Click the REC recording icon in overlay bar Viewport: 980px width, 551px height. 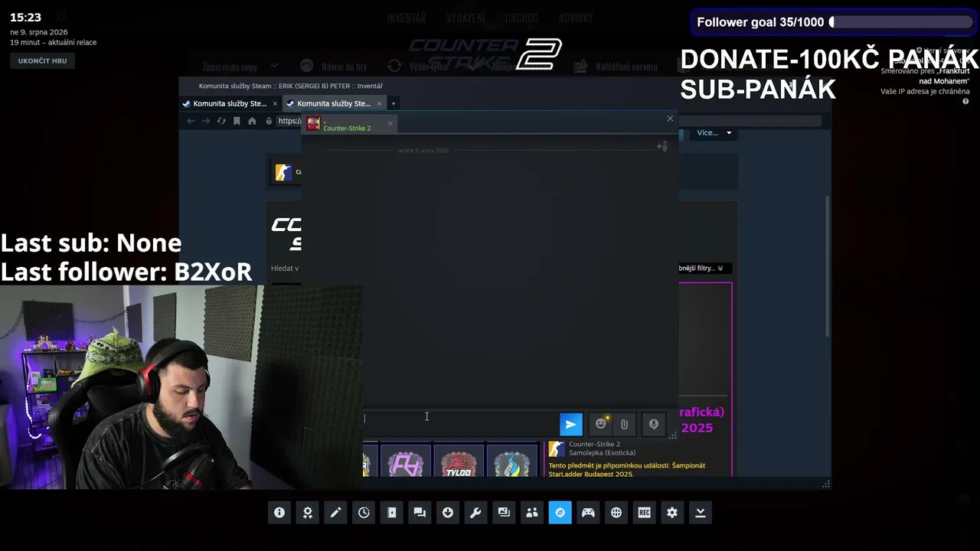click(x=644, y=513)
